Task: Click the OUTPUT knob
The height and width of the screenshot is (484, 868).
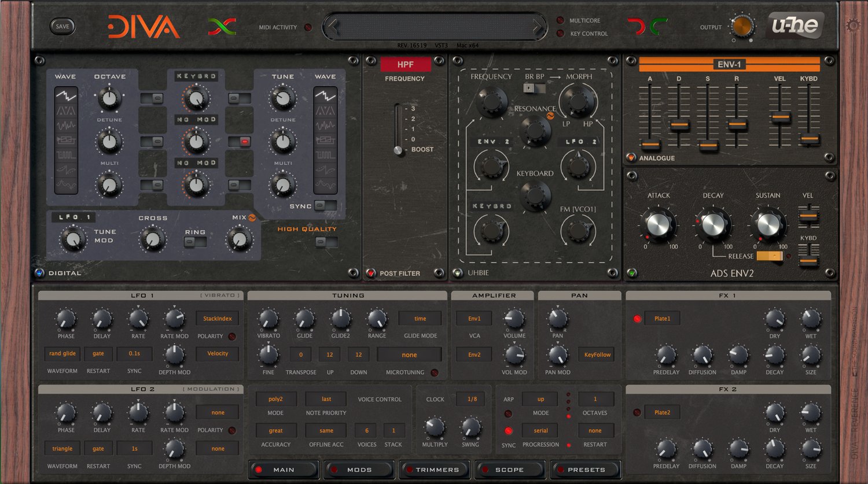Action: tap(742, 26)
